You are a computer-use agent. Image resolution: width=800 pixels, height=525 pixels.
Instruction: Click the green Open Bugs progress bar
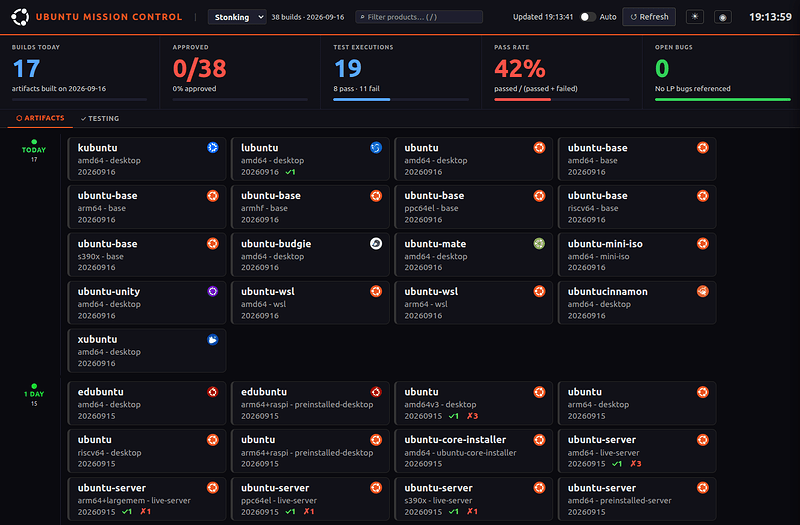click(722, 99)
